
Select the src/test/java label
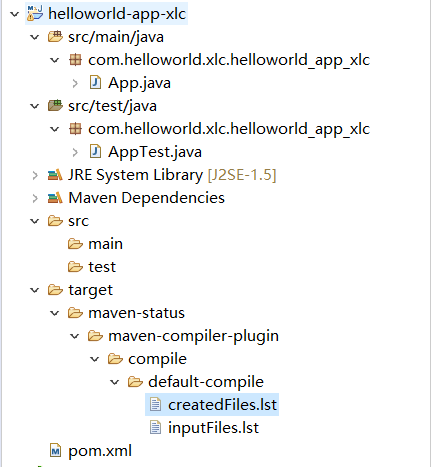coord(112,106)
